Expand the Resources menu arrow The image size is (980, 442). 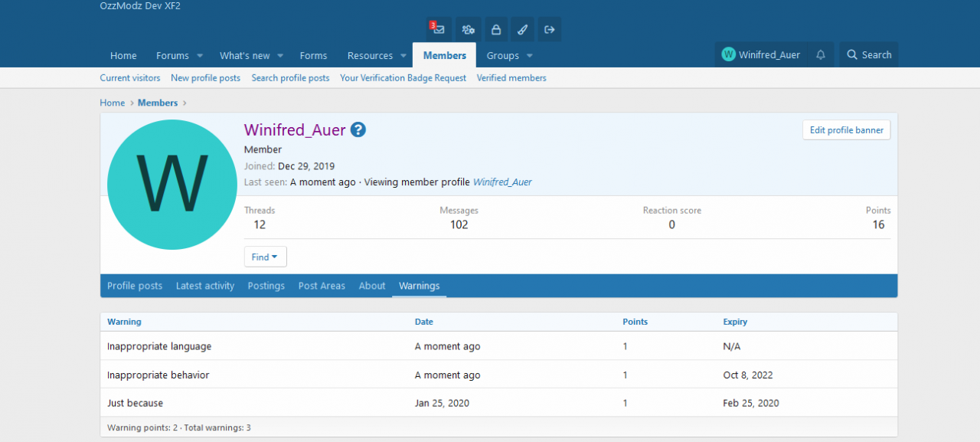pyautogui.click(x=403, y=56)
